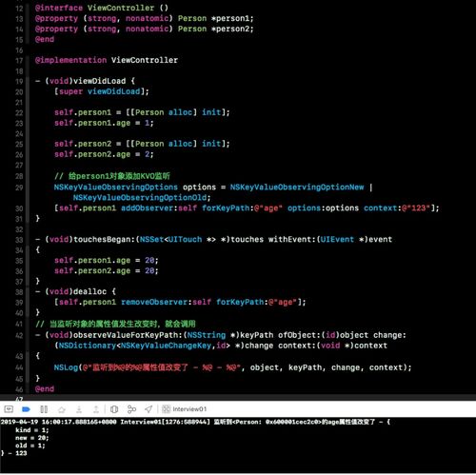This screenshot has width=476, height=475.
Task: Click "observeValueForKeyPath:" method name
Action: pyautogui.click(x=128, y=335)
